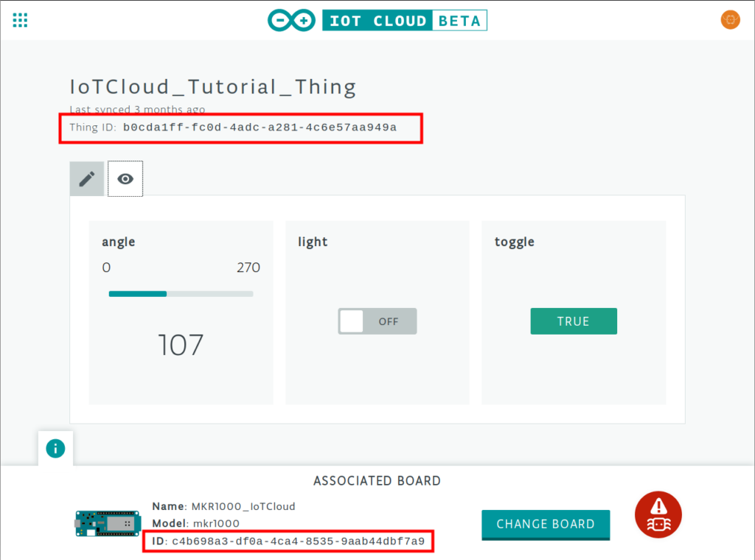755x560 pixels.
Task: Open the apps grid menu
Action: (x=20, y=20)
